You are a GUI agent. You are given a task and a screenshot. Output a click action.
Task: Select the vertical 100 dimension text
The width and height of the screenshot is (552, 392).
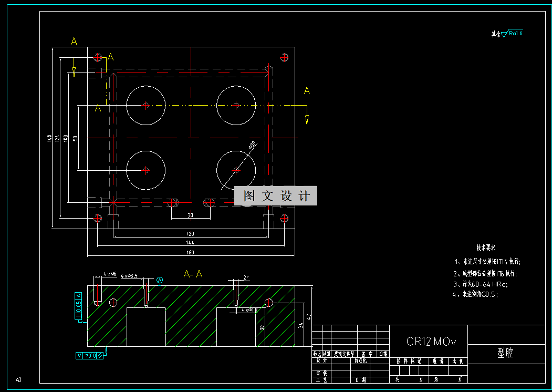66,138
